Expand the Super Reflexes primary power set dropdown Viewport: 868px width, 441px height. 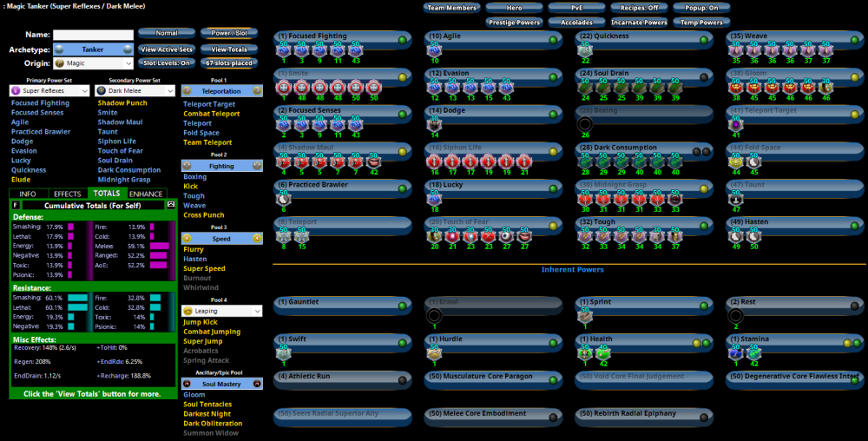tap(49, 90)
